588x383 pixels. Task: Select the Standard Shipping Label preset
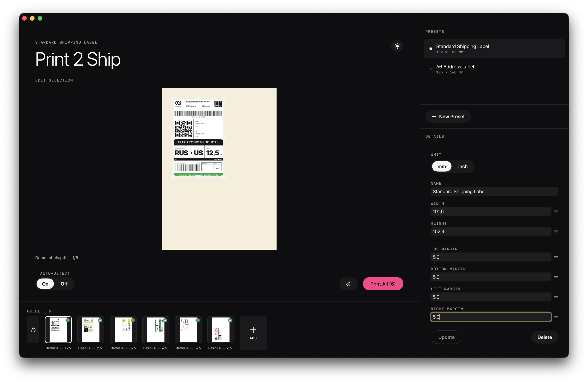point(494,49)
